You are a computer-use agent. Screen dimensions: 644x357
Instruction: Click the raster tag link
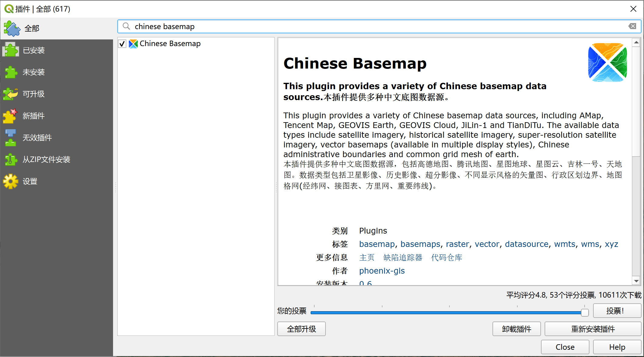coord(457,244)
